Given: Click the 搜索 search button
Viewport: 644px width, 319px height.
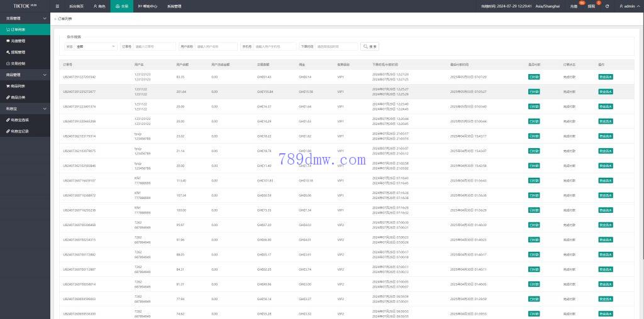Looking at the screenshot, I should pyautogui.click(x=370, y=46).
